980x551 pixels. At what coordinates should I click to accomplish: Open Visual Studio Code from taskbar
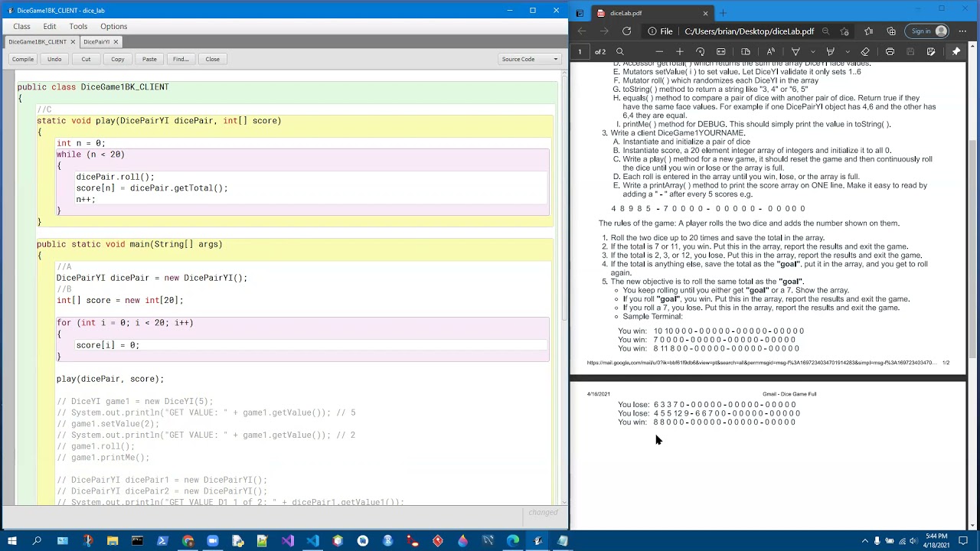[x=312, y=541]
